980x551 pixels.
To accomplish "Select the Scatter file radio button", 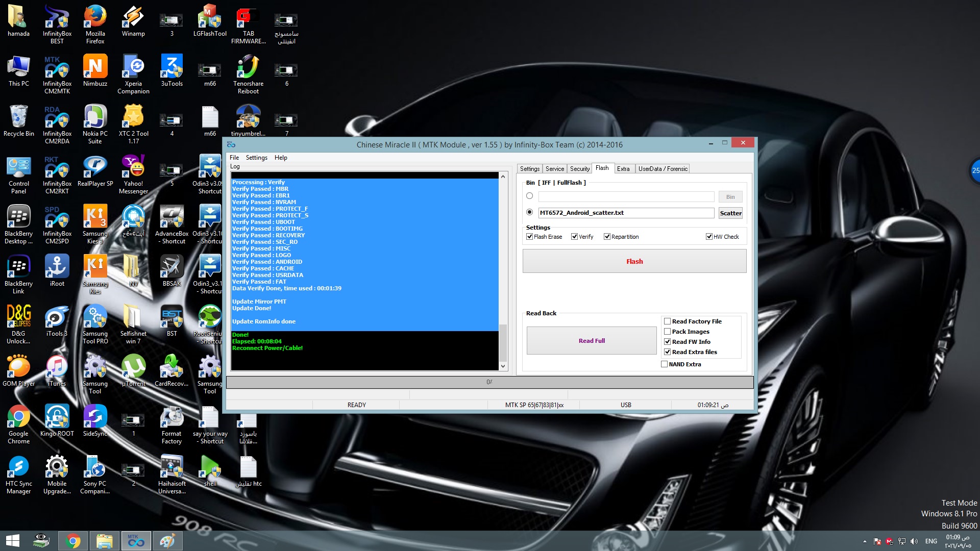I will pyautogui.click(x=529, y=212).
